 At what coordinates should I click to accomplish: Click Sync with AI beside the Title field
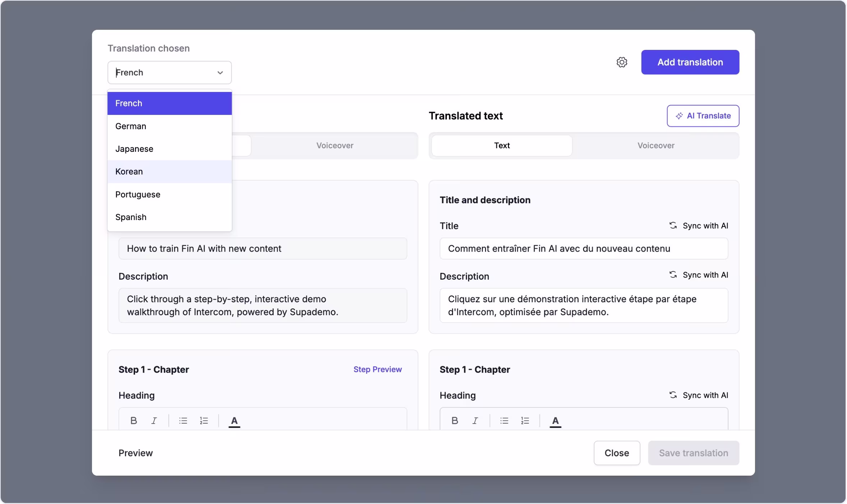click(699, 225)
